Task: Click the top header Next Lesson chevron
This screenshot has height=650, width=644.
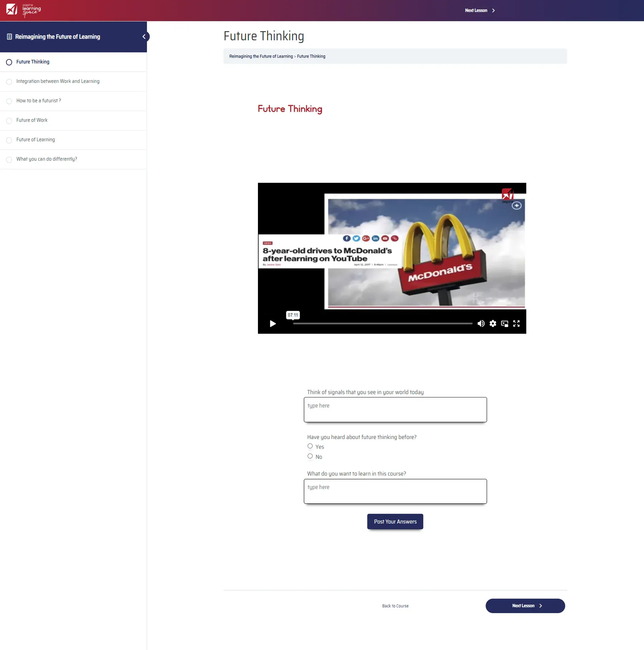Action: (493, 10)
